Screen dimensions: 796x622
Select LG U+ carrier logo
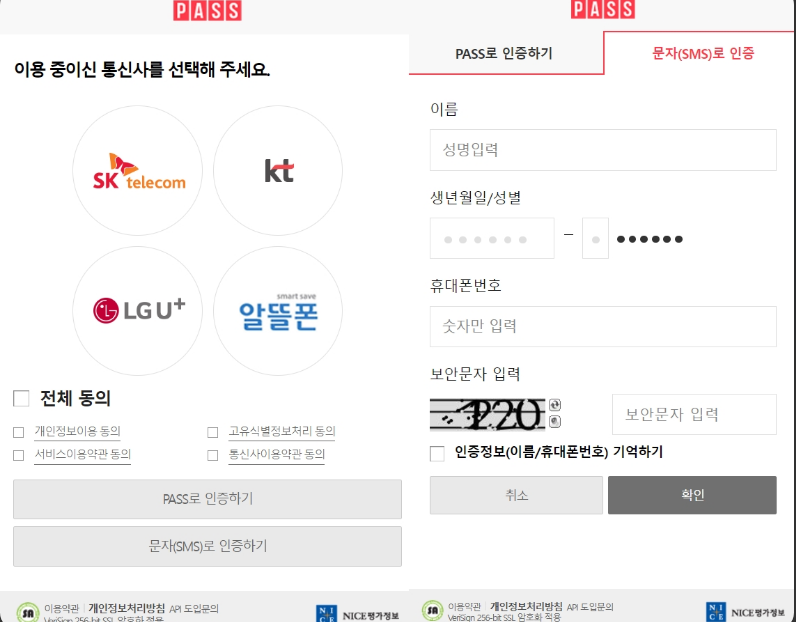point(138,311)
